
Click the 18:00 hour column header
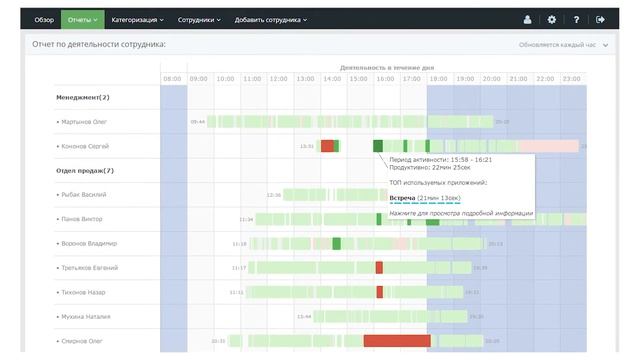pos(438,79)
